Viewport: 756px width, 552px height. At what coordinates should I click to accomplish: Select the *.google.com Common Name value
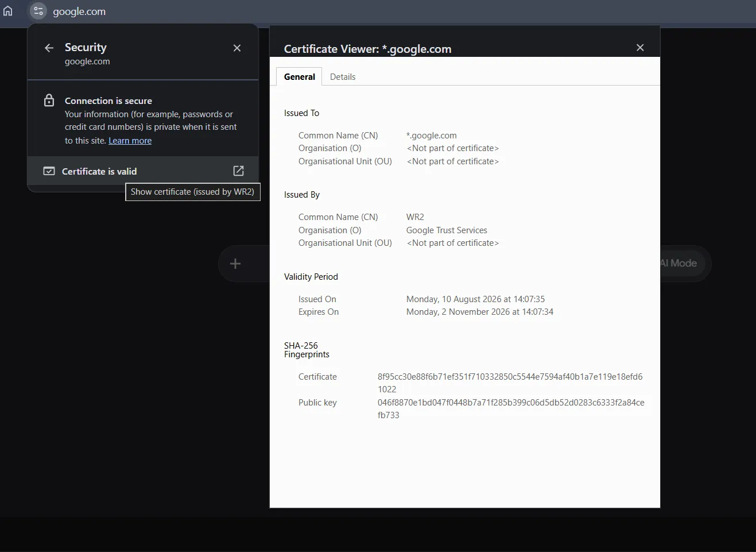(432, 136)
